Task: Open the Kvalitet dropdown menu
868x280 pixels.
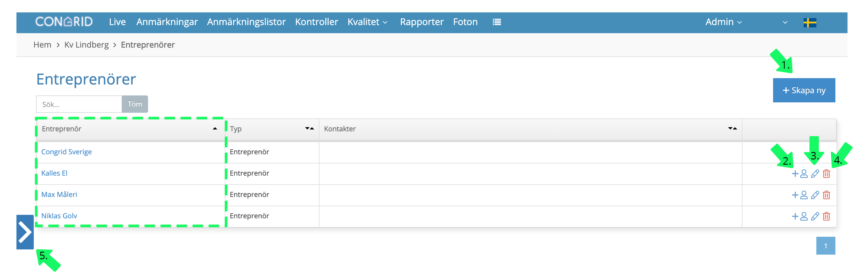Action: click(367, 22)
